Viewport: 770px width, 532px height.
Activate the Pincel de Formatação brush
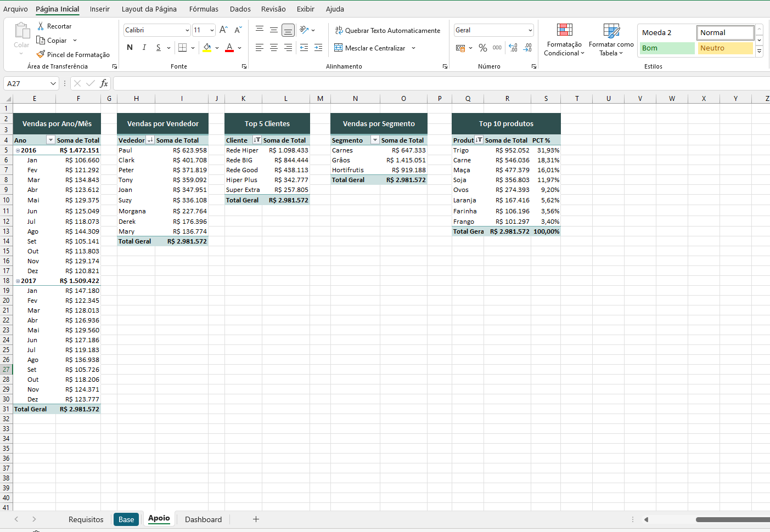[x=41, y=54]
